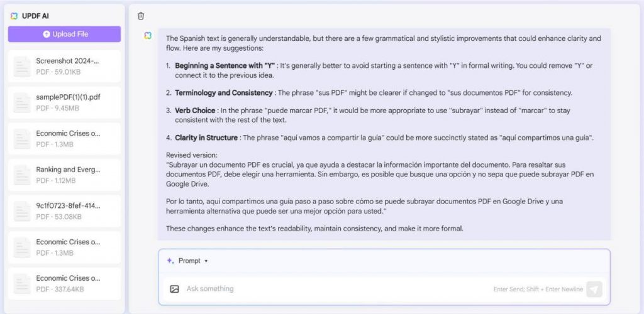Select Economic Crises PDF sized 337.64KB
The height and width of the screenshot is (314, 644).
[x=68, y=283]
